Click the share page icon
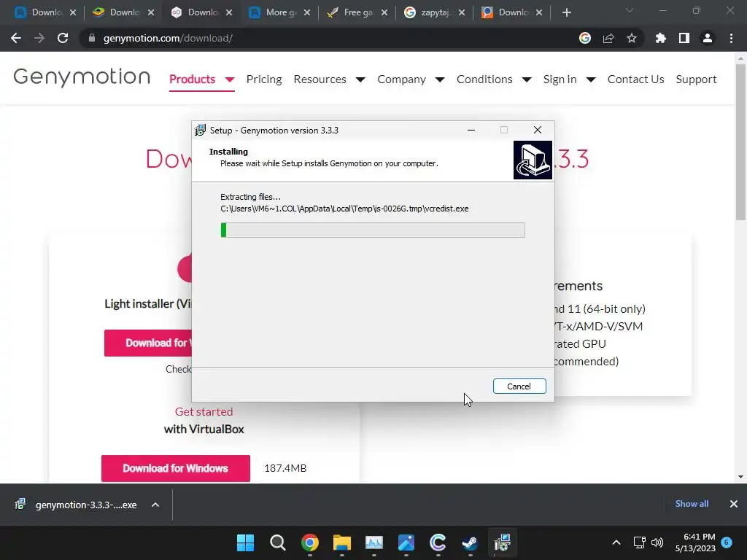The height and width of the screenshot is (560, 747). (x=608, y=38)
